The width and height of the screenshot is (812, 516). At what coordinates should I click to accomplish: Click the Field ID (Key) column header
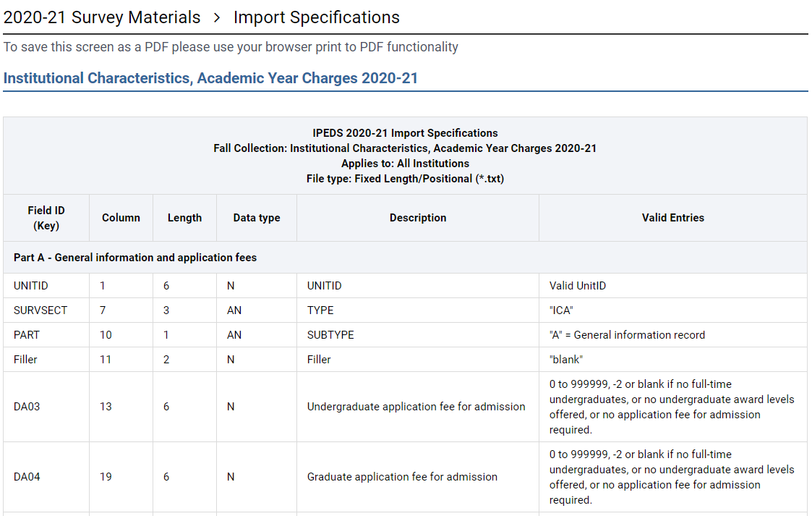(46, 218)
